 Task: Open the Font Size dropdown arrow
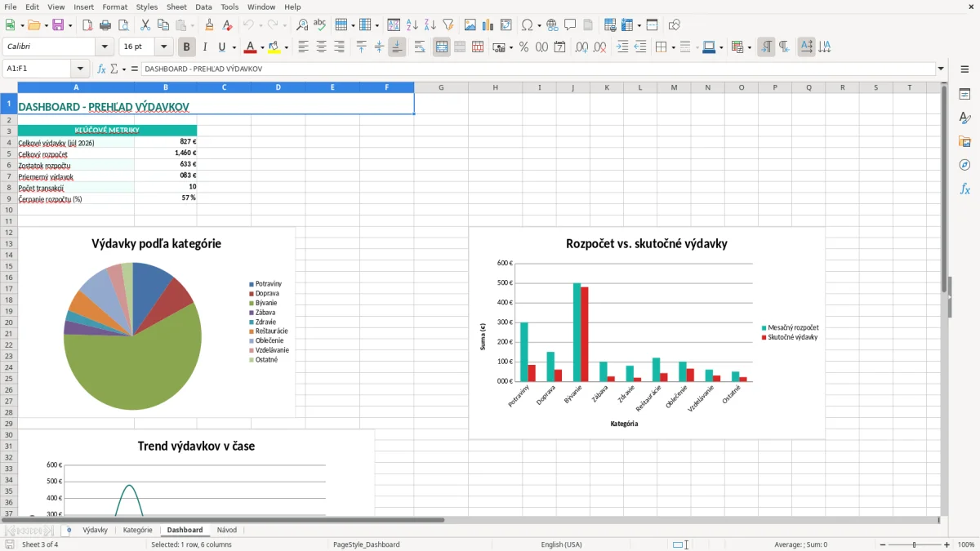coord(164,47)
